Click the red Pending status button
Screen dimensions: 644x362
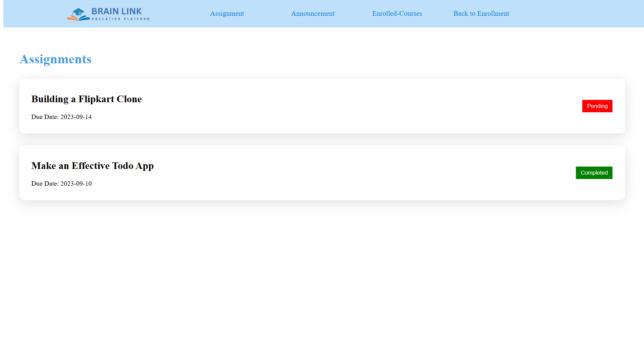597,106
